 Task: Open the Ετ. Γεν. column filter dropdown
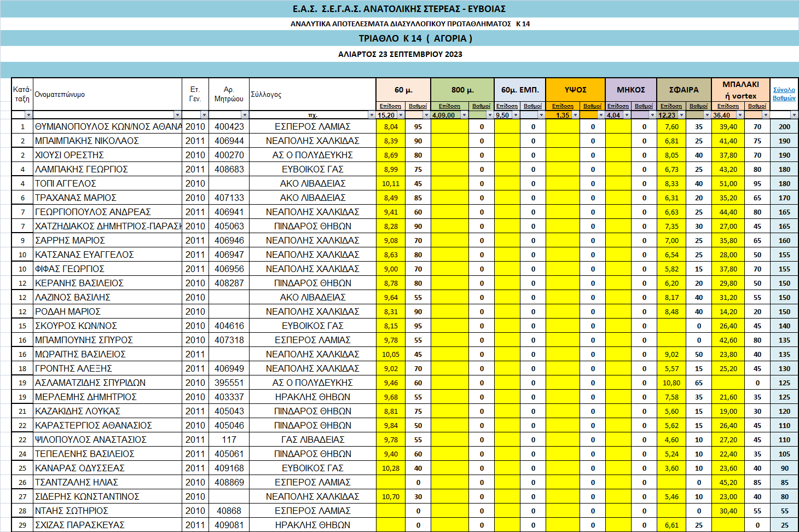click(x=204, y=115)
